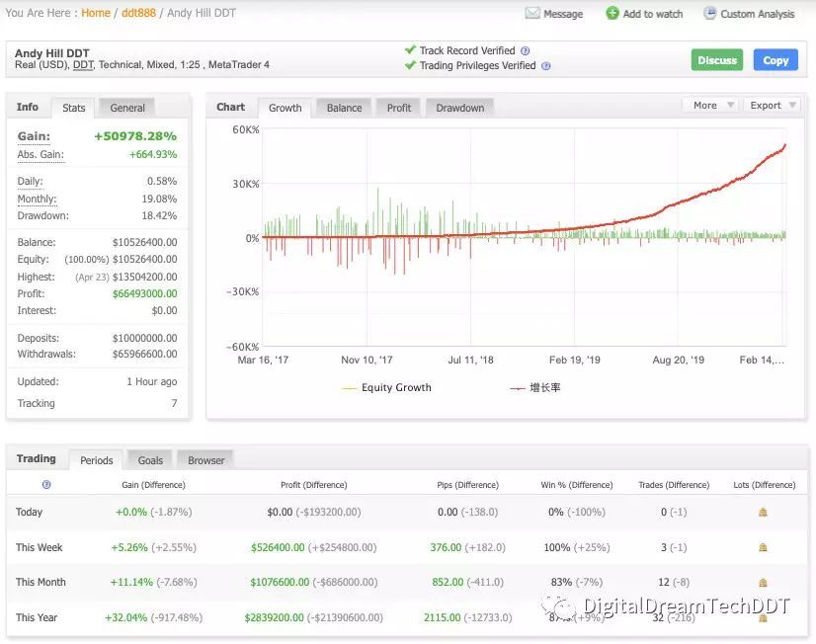Select the General tab in Info panel

[127, 108]
